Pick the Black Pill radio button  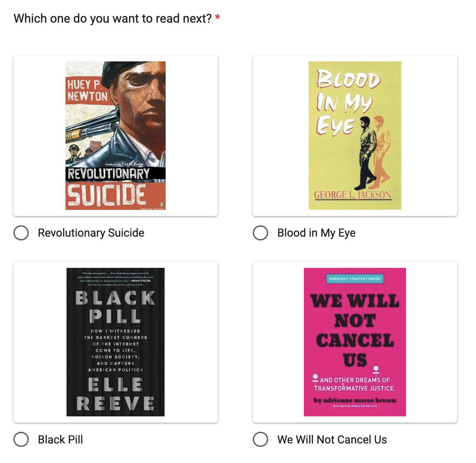click(21, 439)
